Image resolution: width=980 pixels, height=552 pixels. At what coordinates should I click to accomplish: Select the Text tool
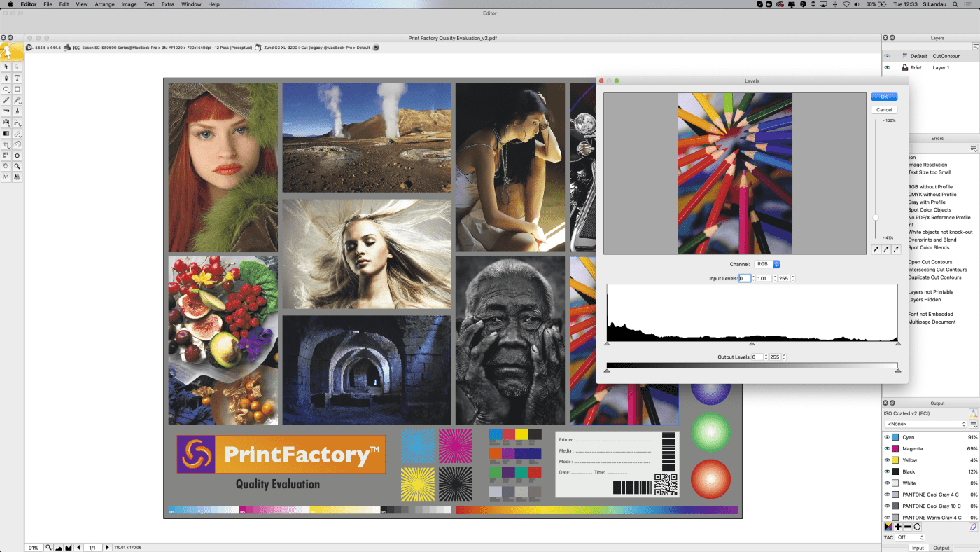coord(17,78)
